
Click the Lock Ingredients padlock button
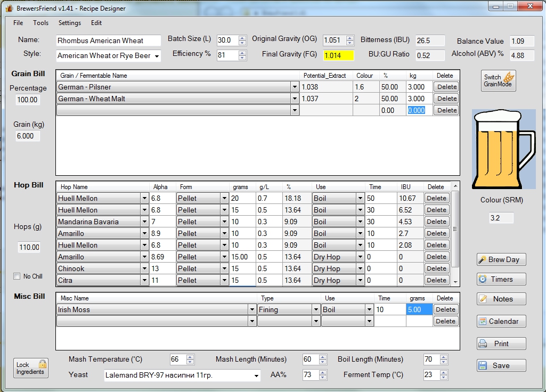31,368
